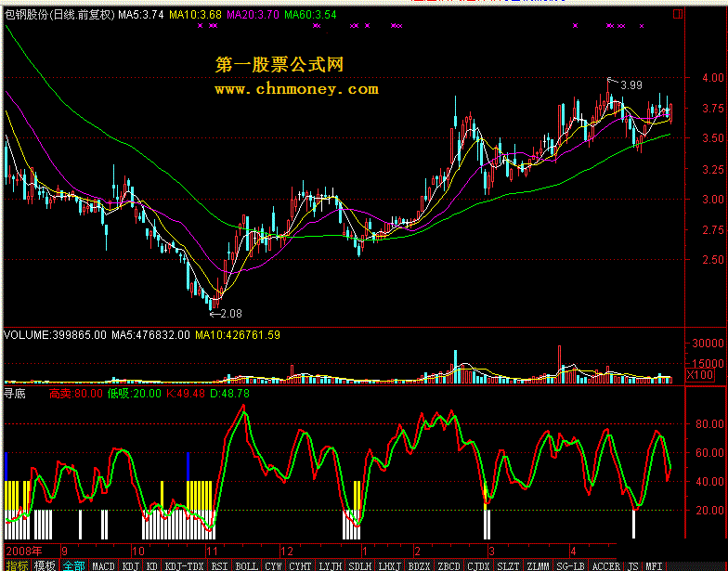The image size is (728, 571).
Task: Select the SDLH indicator tab
Action: click(x=360, y=565)
